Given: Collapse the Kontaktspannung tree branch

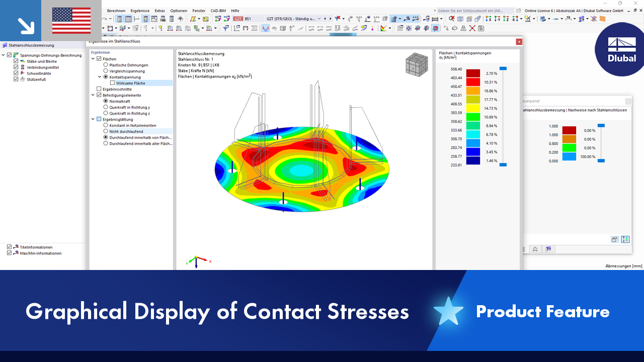Looking at the screenshot, I should tap(99, 77).
